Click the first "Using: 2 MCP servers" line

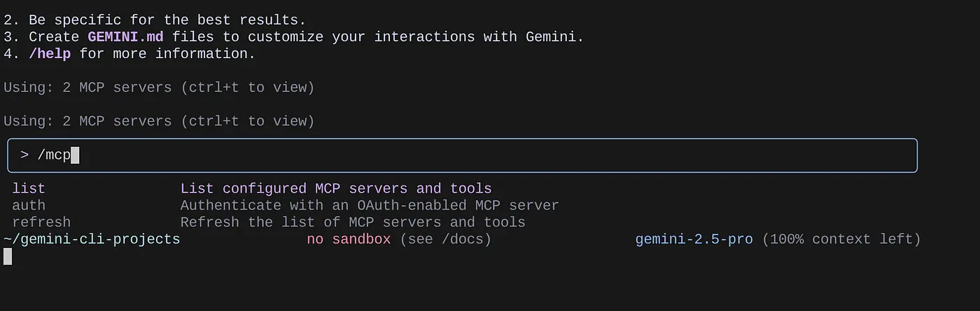(x=159, y=88)
